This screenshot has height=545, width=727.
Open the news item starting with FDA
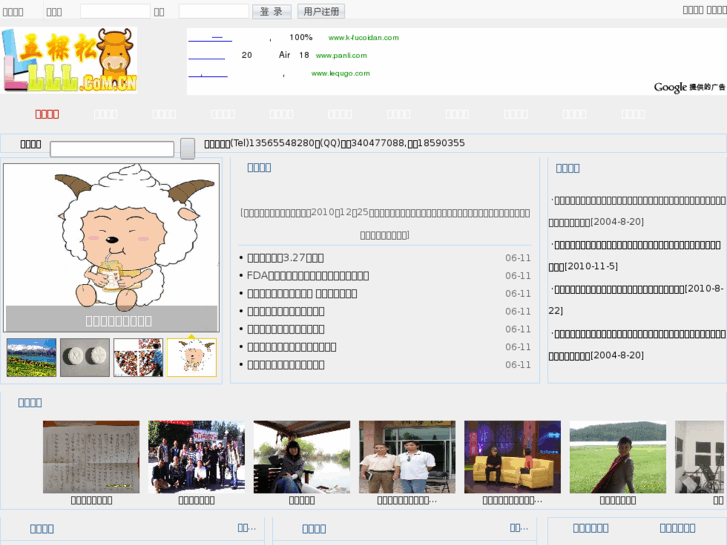308,276
